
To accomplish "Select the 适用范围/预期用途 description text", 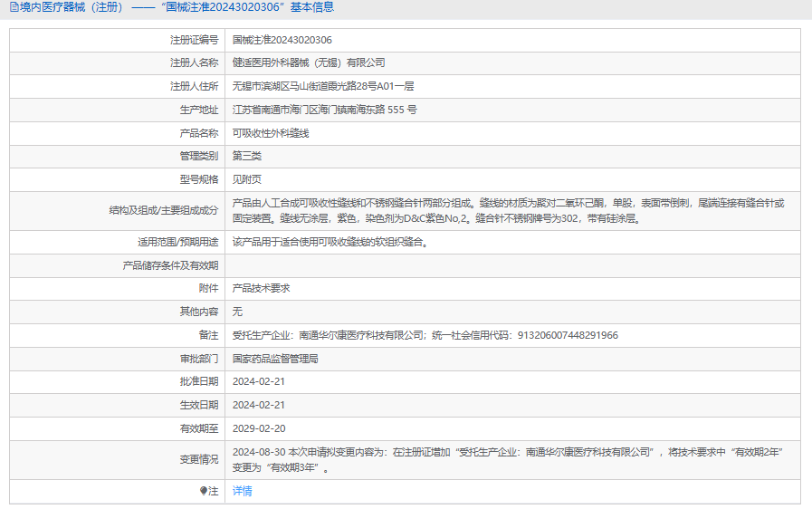I will click(x=330, y=243).
